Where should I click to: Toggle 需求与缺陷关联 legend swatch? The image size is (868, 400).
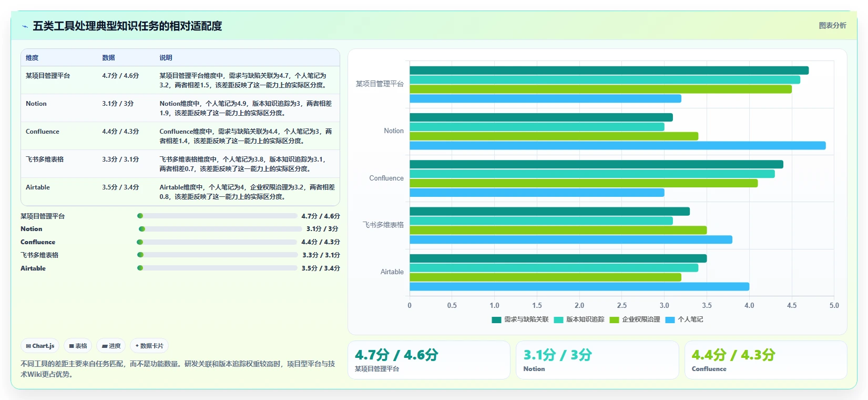click(496, 319)
